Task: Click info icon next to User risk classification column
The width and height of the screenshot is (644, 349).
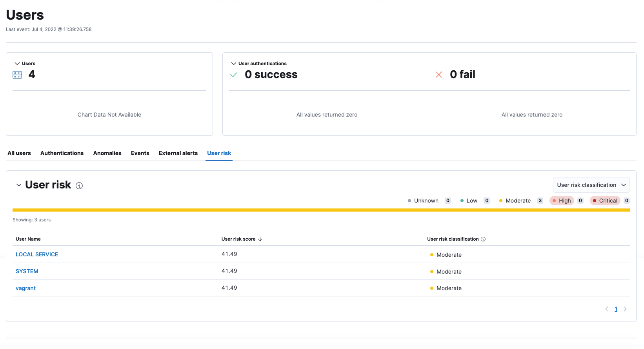Action: [x=483, y=239]
